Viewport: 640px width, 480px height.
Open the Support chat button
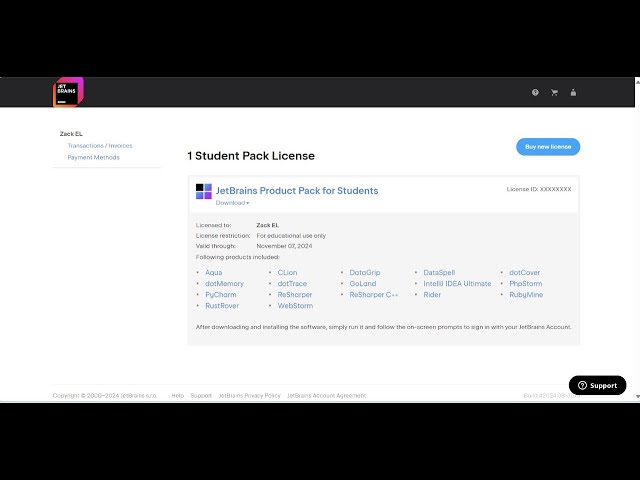point(597,385)
